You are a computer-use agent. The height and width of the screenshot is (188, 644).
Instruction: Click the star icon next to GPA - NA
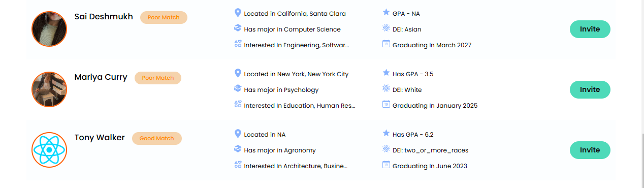pos(386,13)
